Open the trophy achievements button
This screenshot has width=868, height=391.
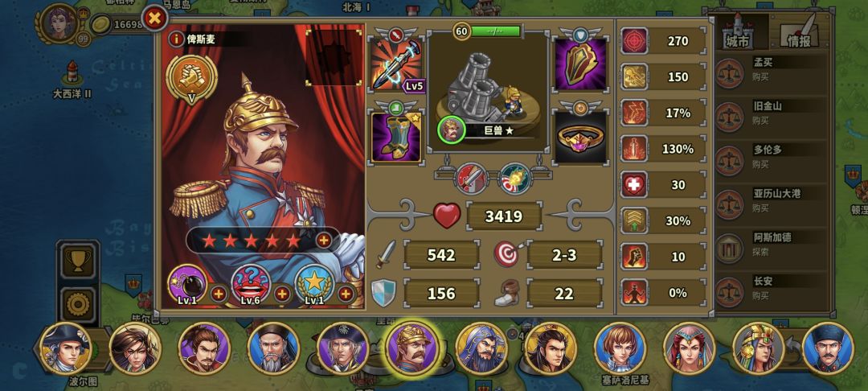click(77, 261)
